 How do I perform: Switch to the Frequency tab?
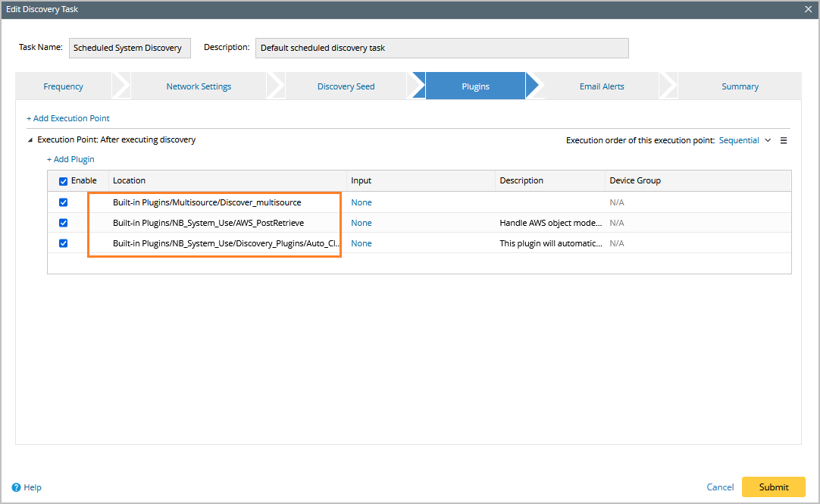(63, 86)
